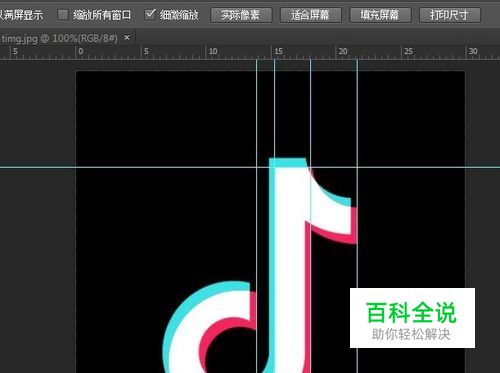Click the 适合屏幕 button
The width and height of the screenshot is (500, 373).
click(310, 15)
